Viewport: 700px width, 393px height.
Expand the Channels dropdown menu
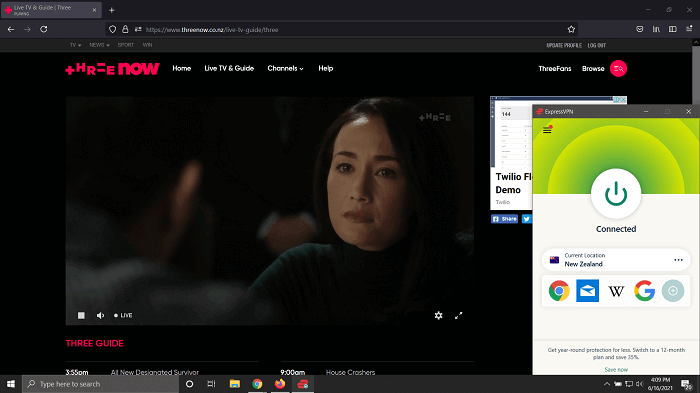tap(285, 68)
